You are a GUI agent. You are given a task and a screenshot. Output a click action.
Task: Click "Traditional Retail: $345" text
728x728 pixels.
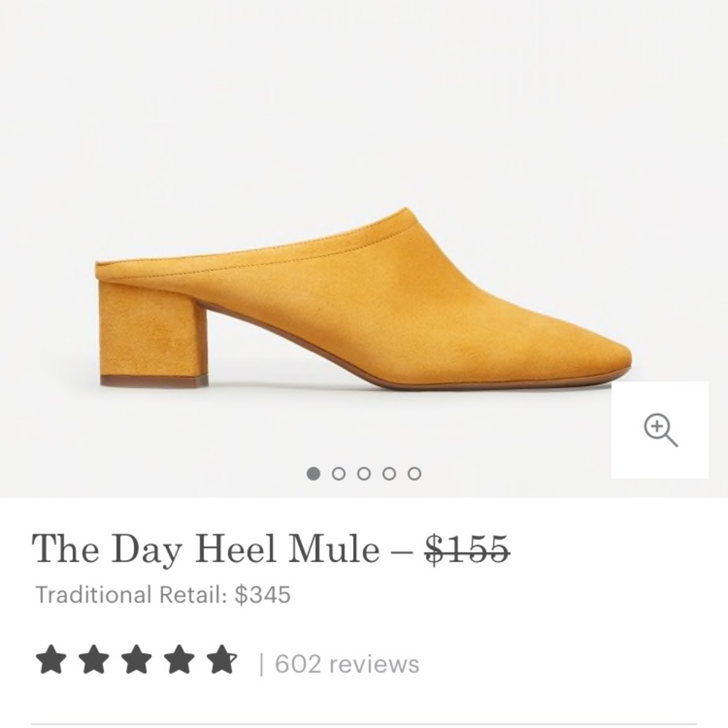point(164,593)
